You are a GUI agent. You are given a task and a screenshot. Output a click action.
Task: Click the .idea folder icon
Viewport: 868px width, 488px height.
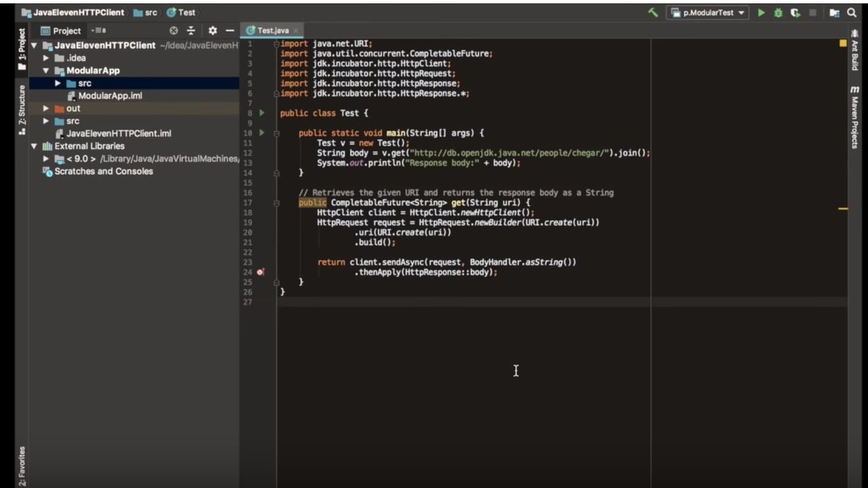click(x=59, y=58)
